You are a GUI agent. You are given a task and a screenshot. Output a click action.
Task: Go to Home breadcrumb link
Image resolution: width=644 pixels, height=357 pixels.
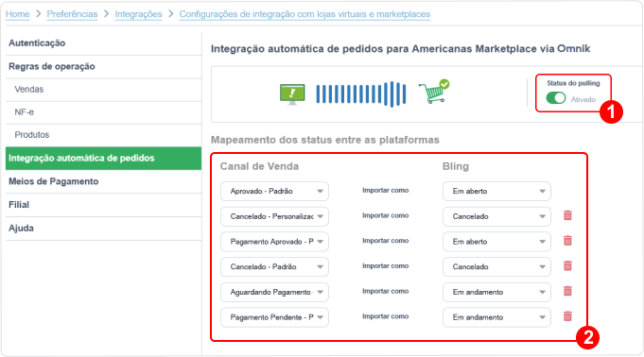click(17, 14)
